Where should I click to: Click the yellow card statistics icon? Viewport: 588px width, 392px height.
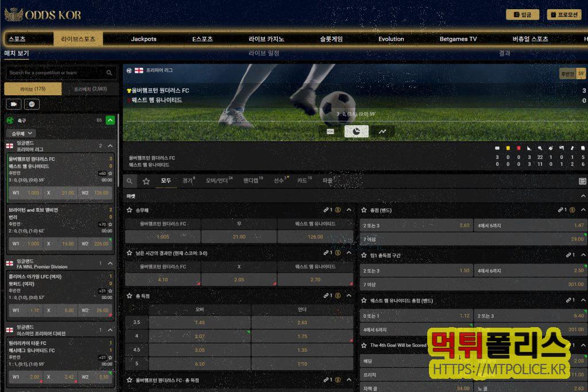tap(508, 149)
